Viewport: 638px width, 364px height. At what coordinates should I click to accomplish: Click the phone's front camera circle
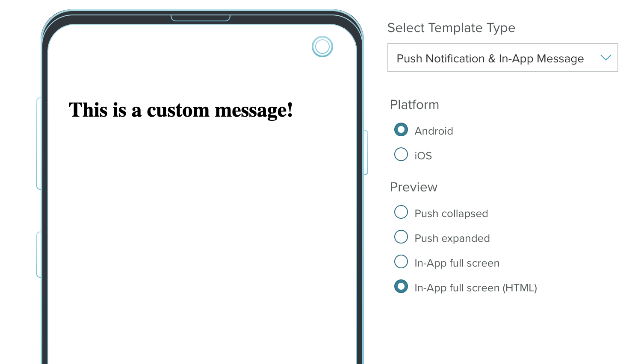[x=322, y=47]
